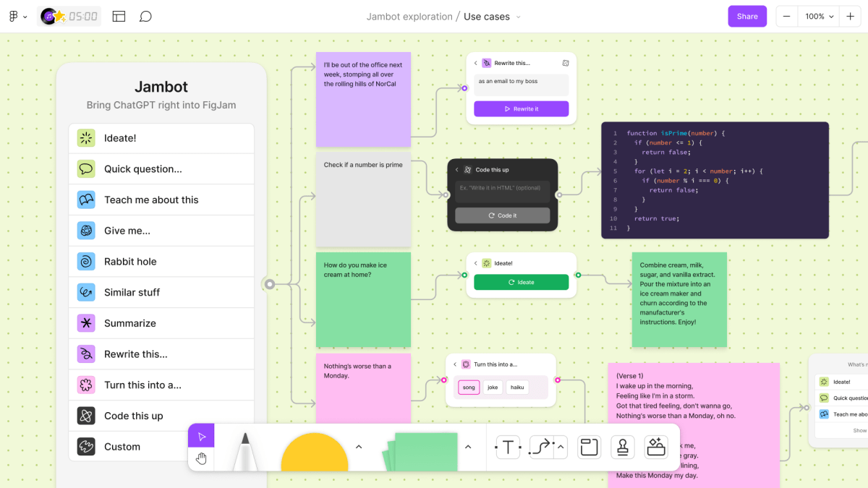Select Summarize in the Jambot list
Screen dimensions: 868x488
pos(161,323)
